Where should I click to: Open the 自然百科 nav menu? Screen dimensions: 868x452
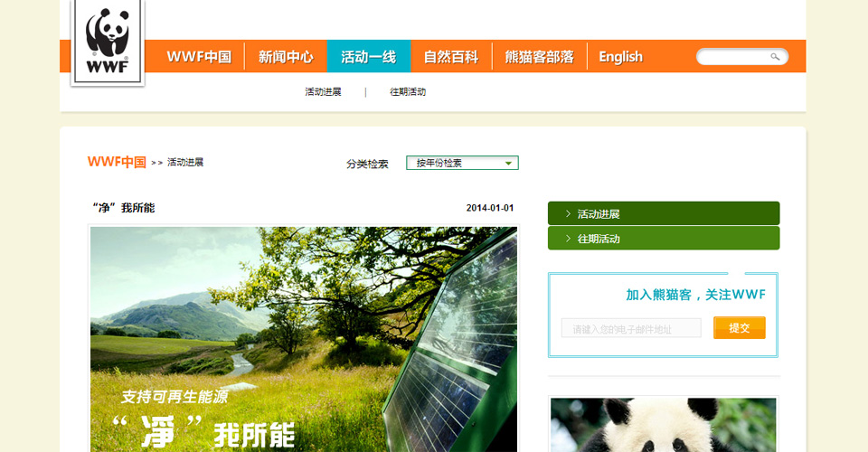tap(451, 56)
